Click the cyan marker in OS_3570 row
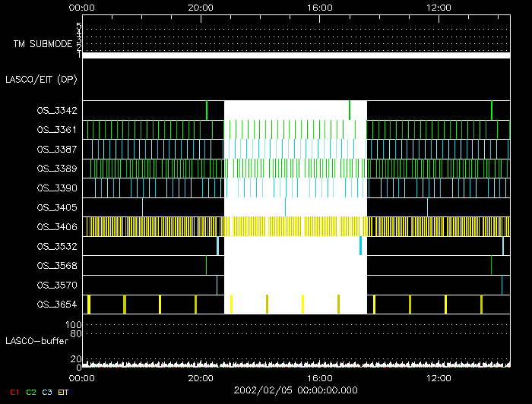532x404 pixels. pos(502,285)
